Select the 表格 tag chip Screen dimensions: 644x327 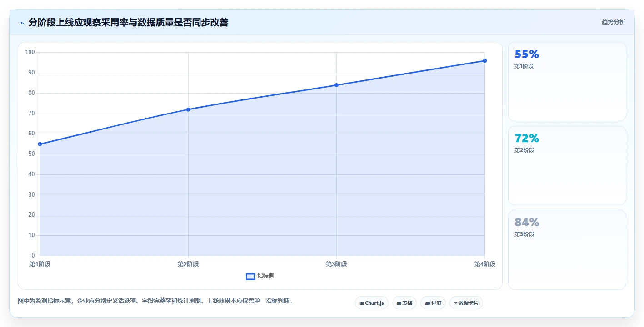pyautogui.click(x=404, y=303)
